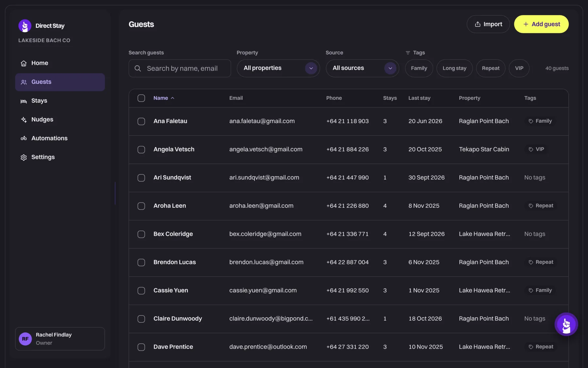Open the Guests section
This screenshot has height=368, width=588.
60,82
